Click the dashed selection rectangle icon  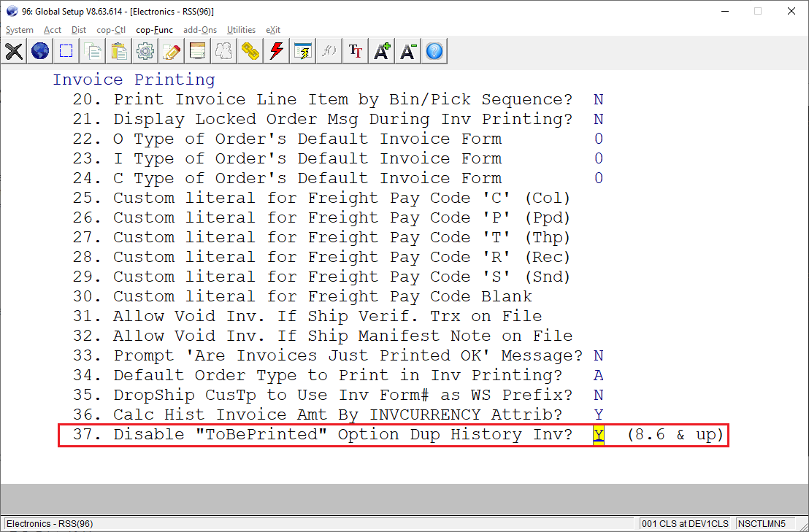tap(66, 51)
